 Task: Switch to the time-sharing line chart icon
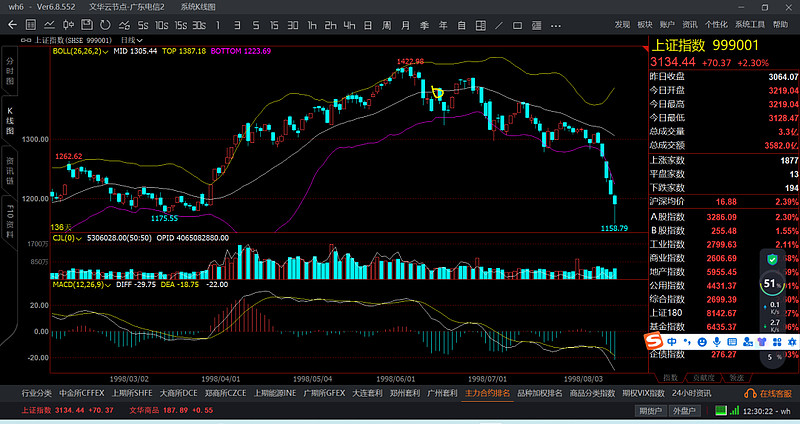pyautogui.click(x=49, y=24)
